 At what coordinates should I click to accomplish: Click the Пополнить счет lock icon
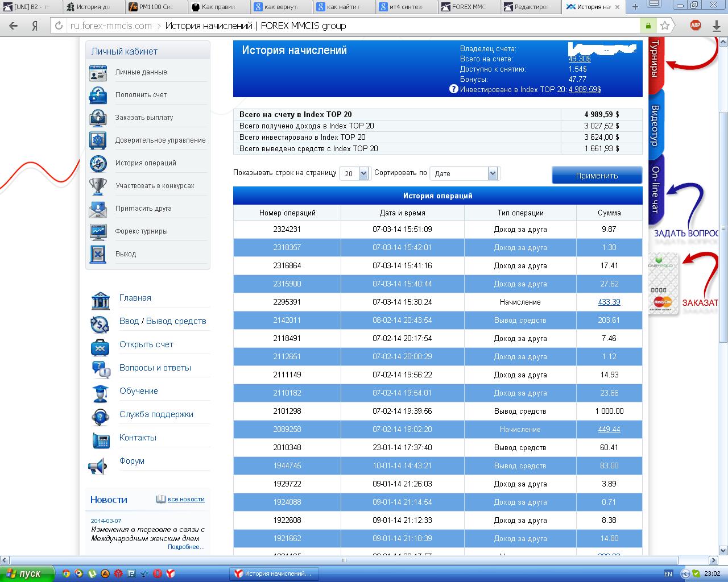[98, 95]
